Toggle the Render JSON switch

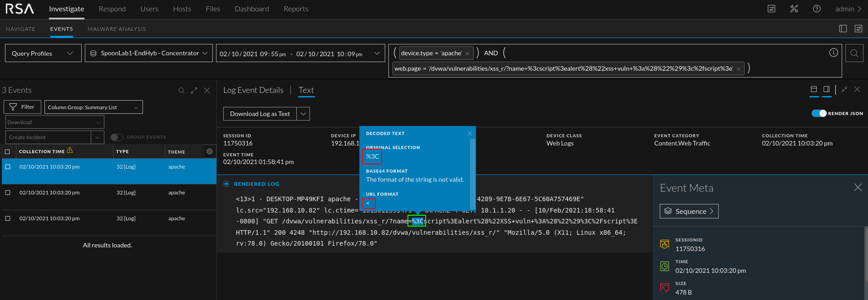point(819,113)
